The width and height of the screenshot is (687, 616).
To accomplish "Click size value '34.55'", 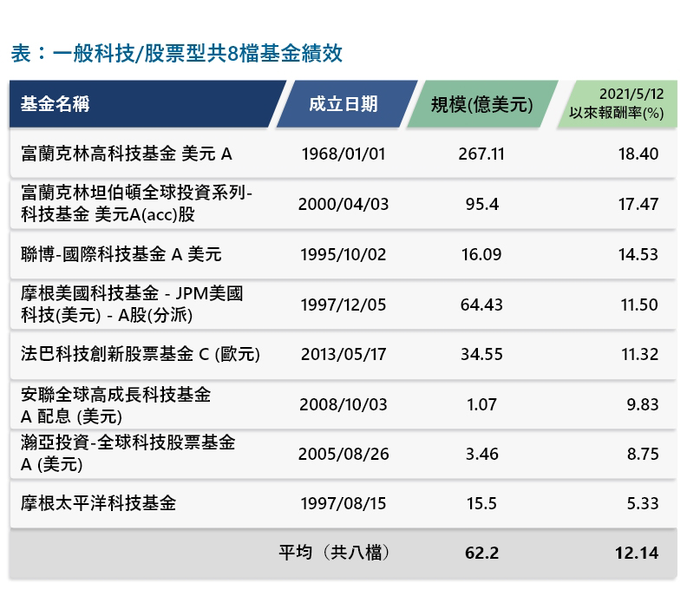I will tap(481, 355).
